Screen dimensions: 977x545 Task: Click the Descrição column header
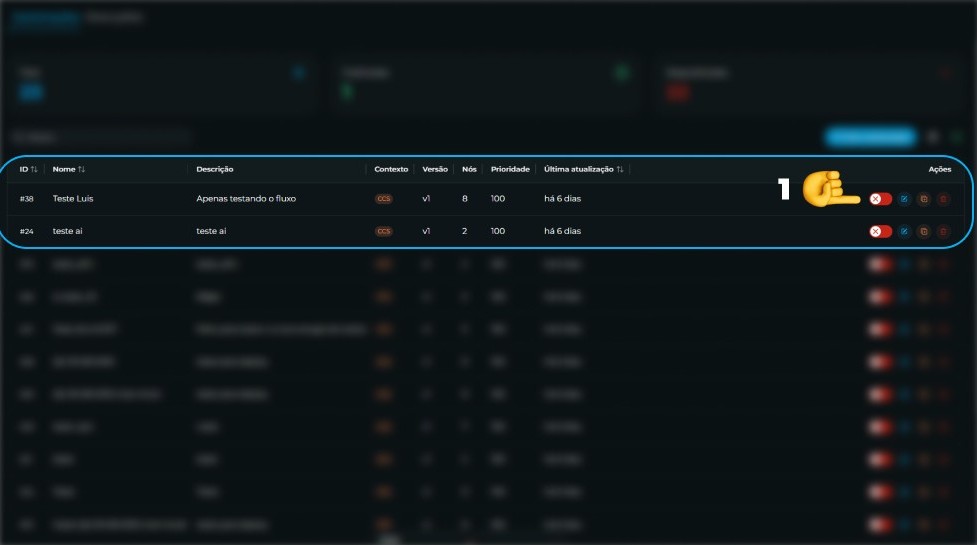point(214,169)
